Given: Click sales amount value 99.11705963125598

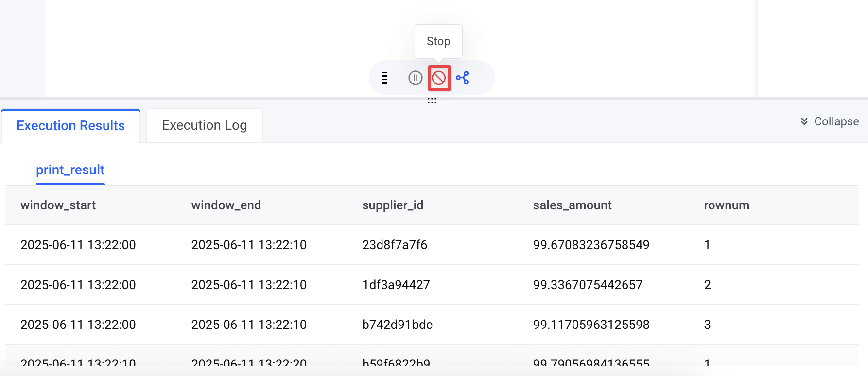Looking at the screenshot, I should 591,325.
